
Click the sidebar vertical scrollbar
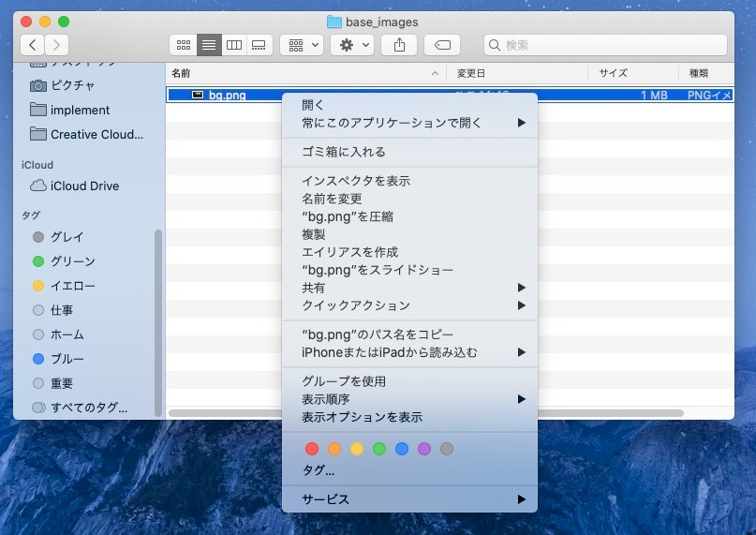click(157, 323)
